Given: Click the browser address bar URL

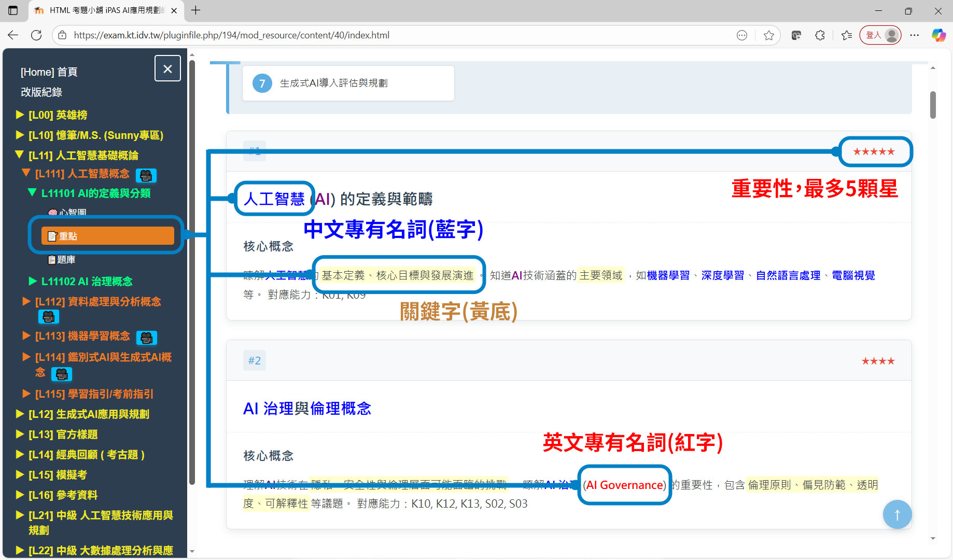Looking at the screenshot, I should 231,35.
